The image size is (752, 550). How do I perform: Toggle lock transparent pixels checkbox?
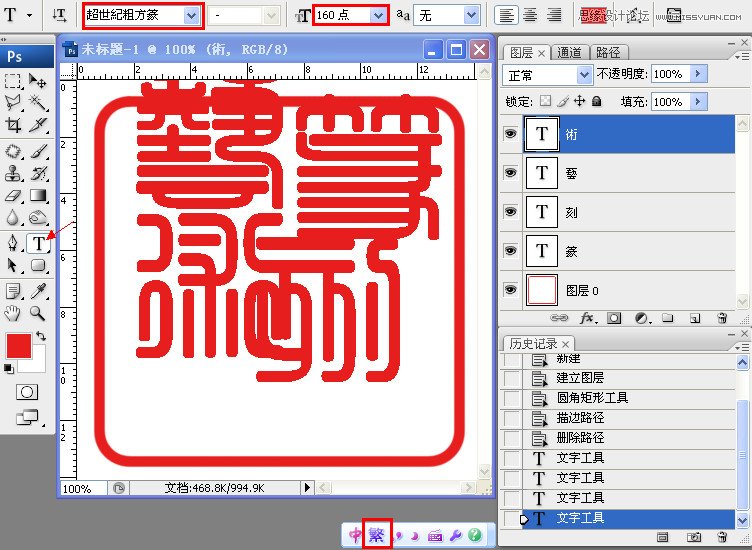tap(545, 101)
